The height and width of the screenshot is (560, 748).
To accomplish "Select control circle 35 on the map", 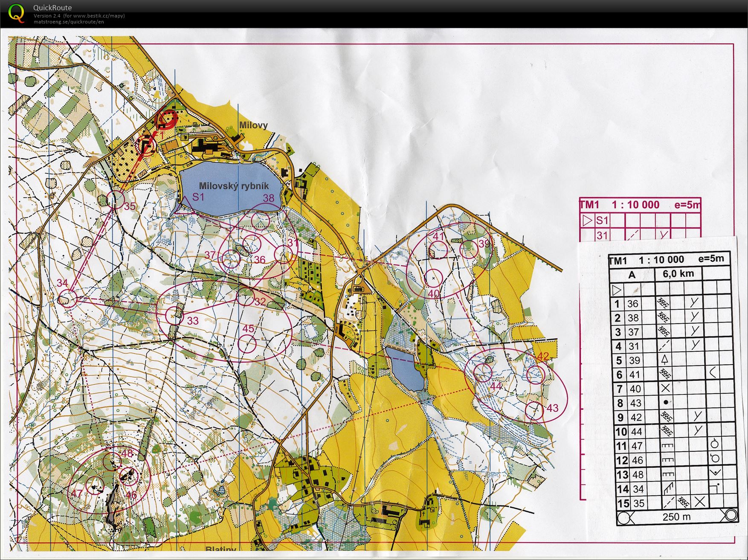I will 115,200.
